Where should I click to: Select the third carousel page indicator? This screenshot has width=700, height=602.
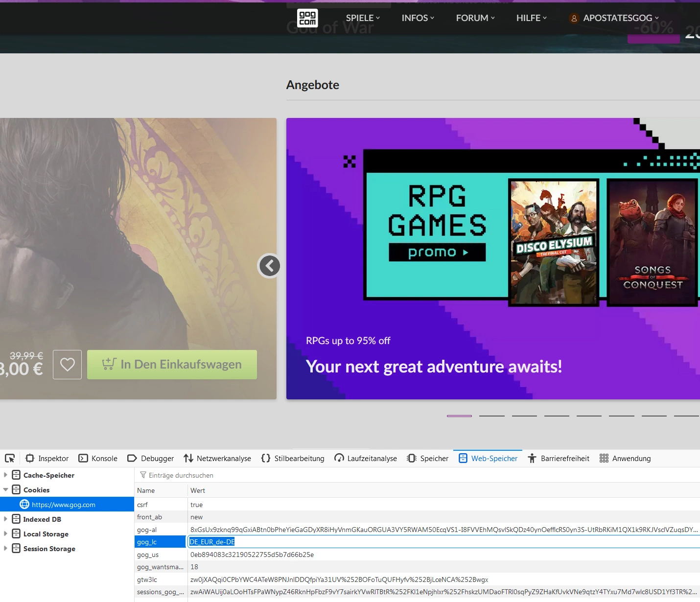click(524, 416)
